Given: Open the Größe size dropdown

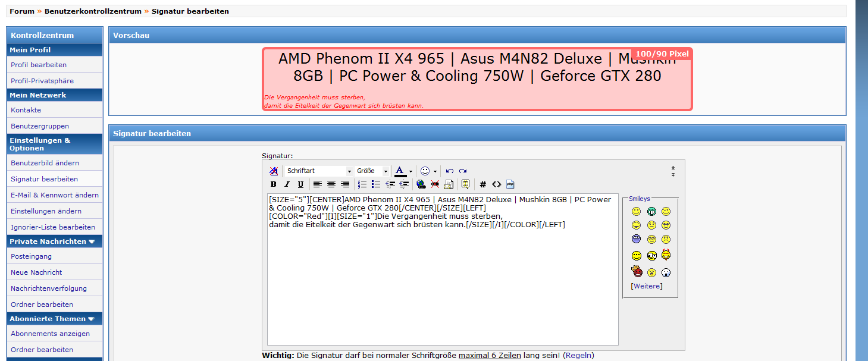Looking at the screenshot, I should pyautogui.click(x=372, y=171).
